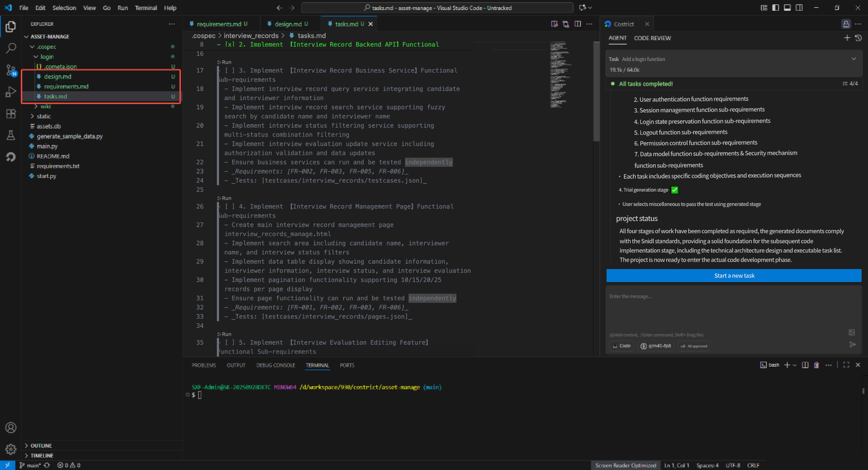Open Costrict task history icon
This screenshot has height=470, width=868.
click(858, 38)
